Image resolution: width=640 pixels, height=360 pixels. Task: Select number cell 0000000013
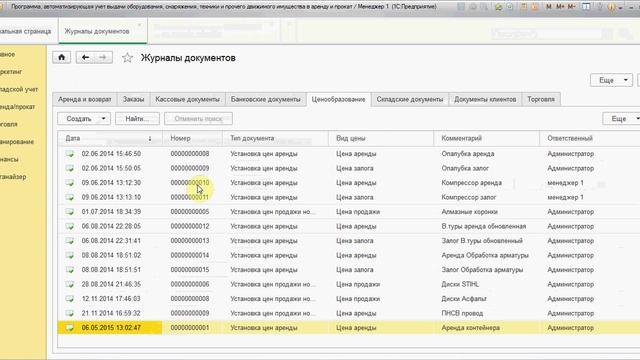[190, 241]
